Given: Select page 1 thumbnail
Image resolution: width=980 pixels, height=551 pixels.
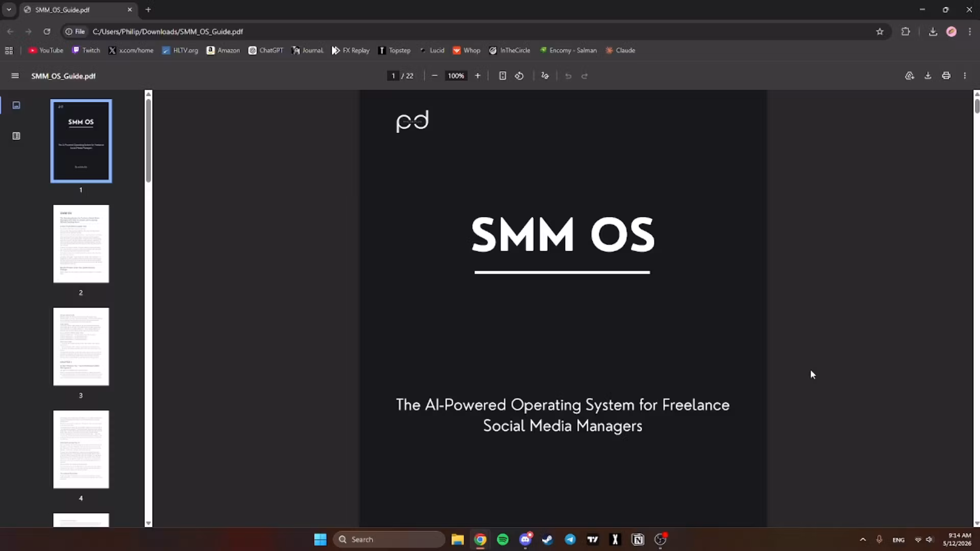Looking at the screenshot, I should (x=81, y=141).
